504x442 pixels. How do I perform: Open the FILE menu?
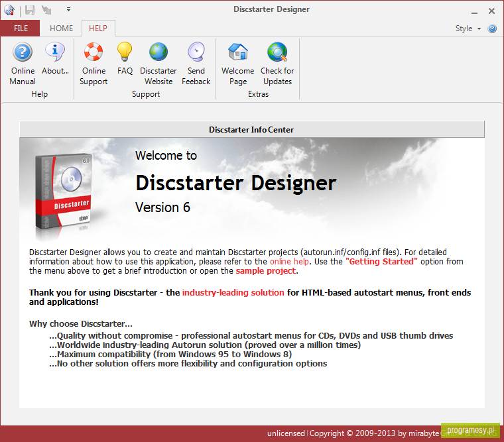click(21, 28)
